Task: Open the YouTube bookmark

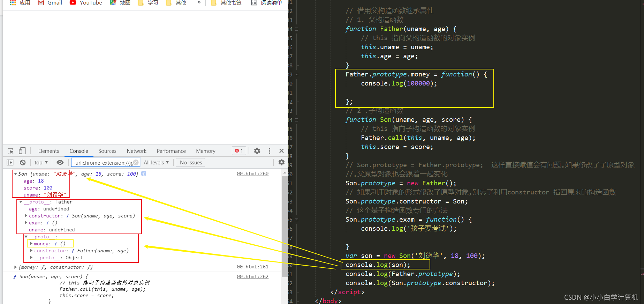Action: [86, 2]
